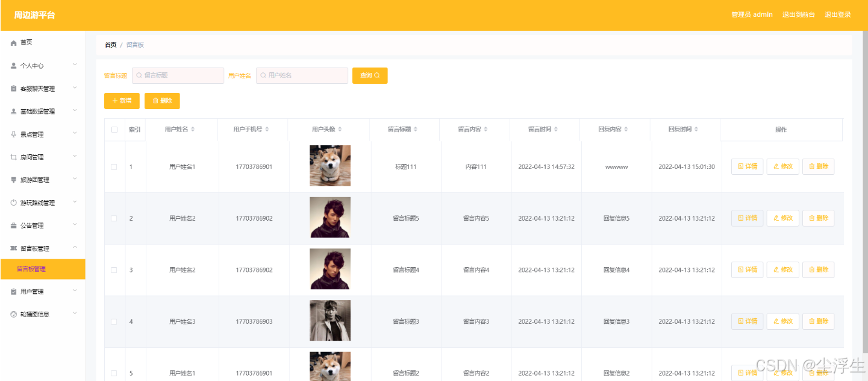The image size is (868, 381).
Task: Expand 旅游团管理 menu chevron
Action: [x=75, y=179]
